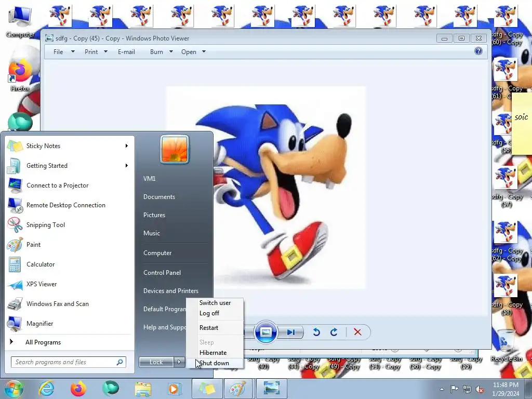Select Shut down in power menu
Viewport: 532px width, 399px height.
pos(215,363)
